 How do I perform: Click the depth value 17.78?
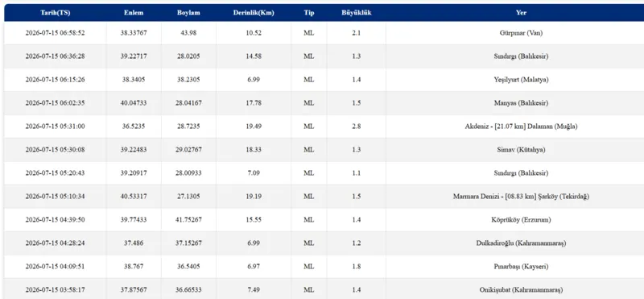254,103
